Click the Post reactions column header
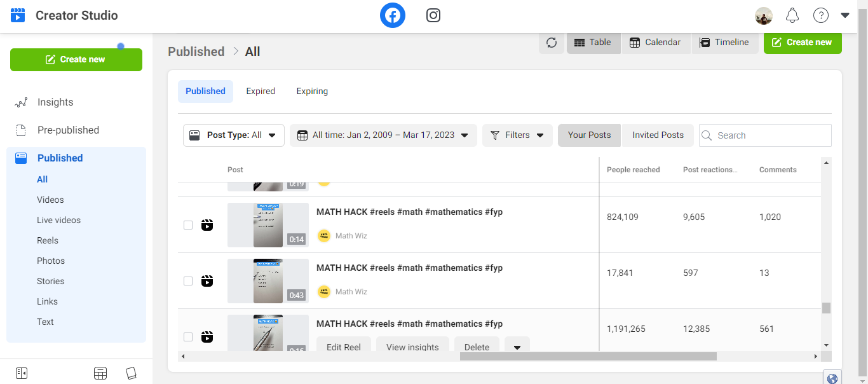 [710, 170]
